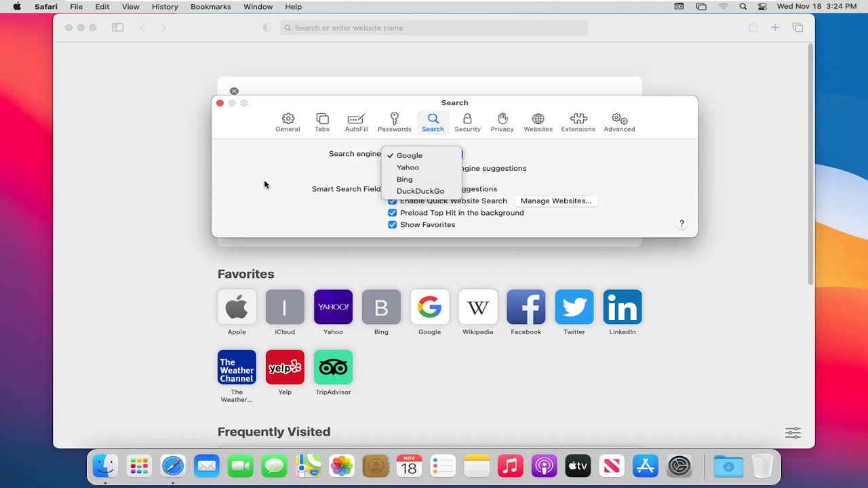Pick Yahoo as the search engine
The height and width of the screenshot is (488, 868).
[408, 167]
